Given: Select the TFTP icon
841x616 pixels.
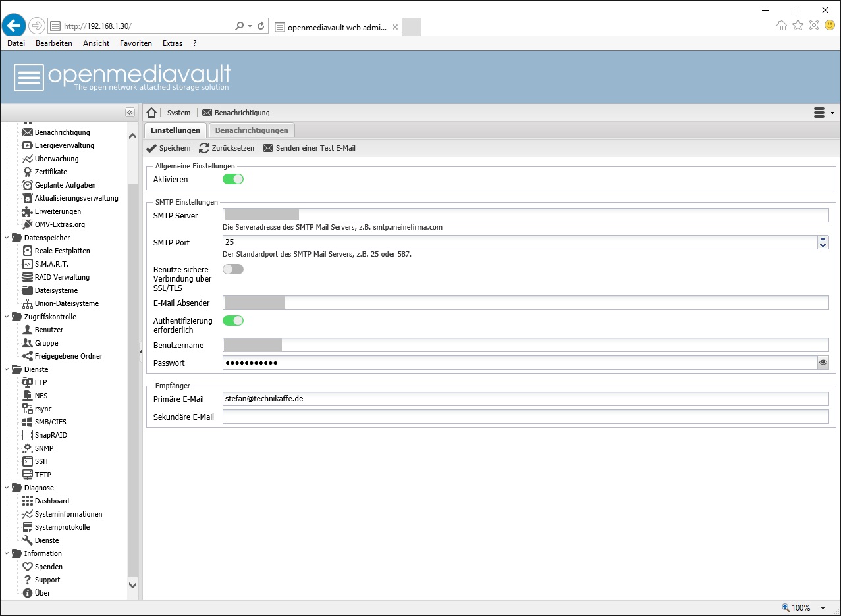Looking at the screenshot, I should tap(28, 475).
